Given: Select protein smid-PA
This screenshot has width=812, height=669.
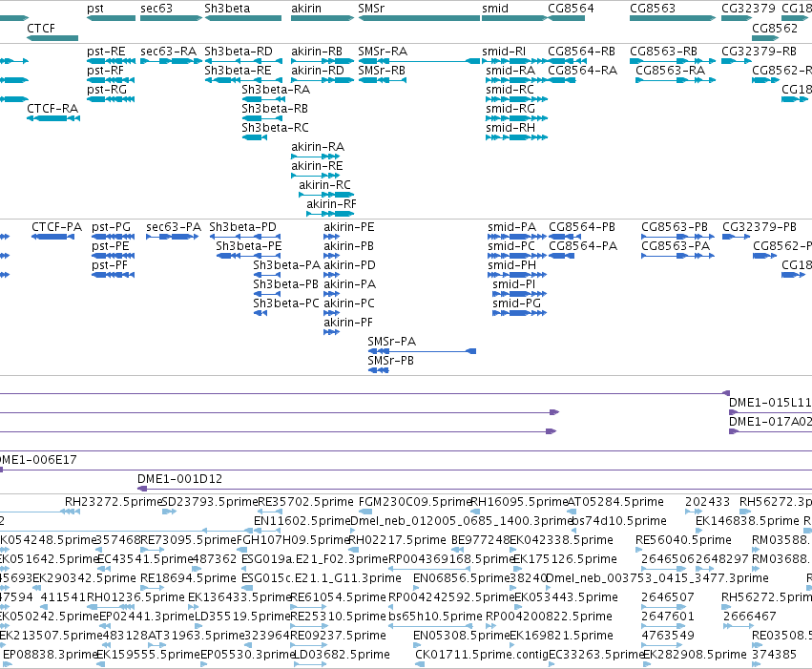Looking at the screenshot, I should (512, 227).
